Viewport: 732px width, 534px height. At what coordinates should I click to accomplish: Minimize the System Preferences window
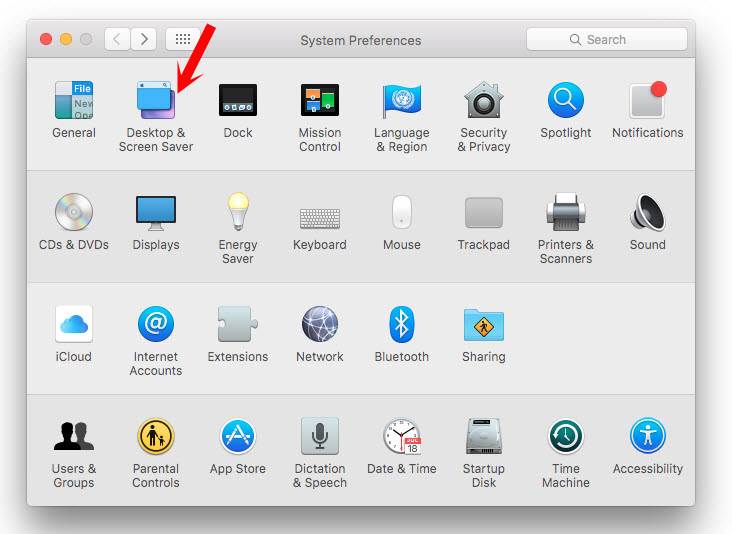(66, 39)
